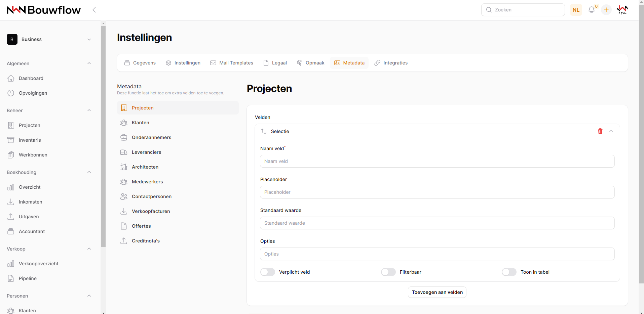Collapse the Selectie field panel
Image resolution: width=644 pixels, height=314 pixels.
tap(611, 131)
